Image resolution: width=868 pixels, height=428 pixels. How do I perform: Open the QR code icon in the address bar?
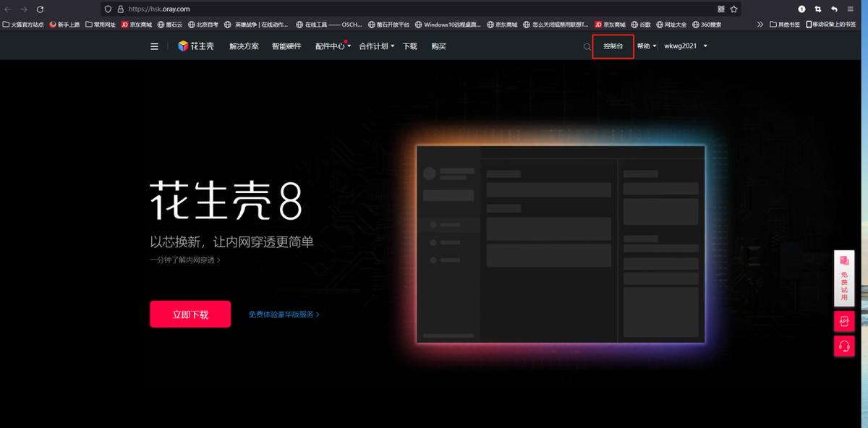[721, 9]
